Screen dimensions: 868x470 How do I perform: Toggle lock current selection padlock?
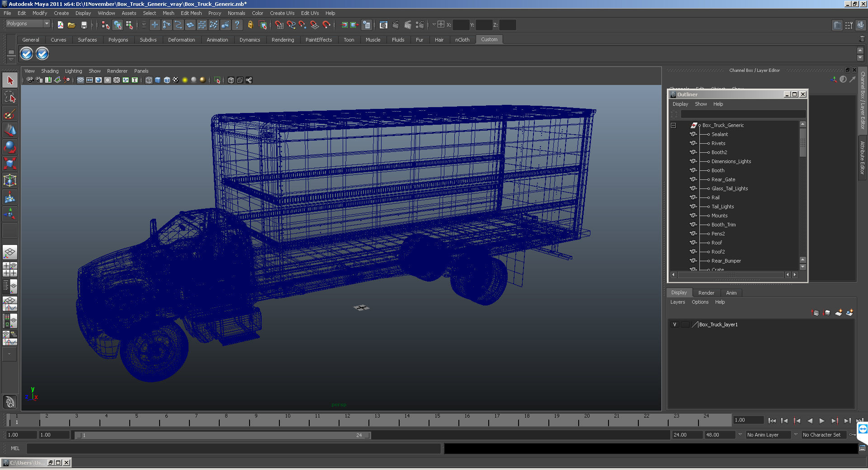[250, 25]
